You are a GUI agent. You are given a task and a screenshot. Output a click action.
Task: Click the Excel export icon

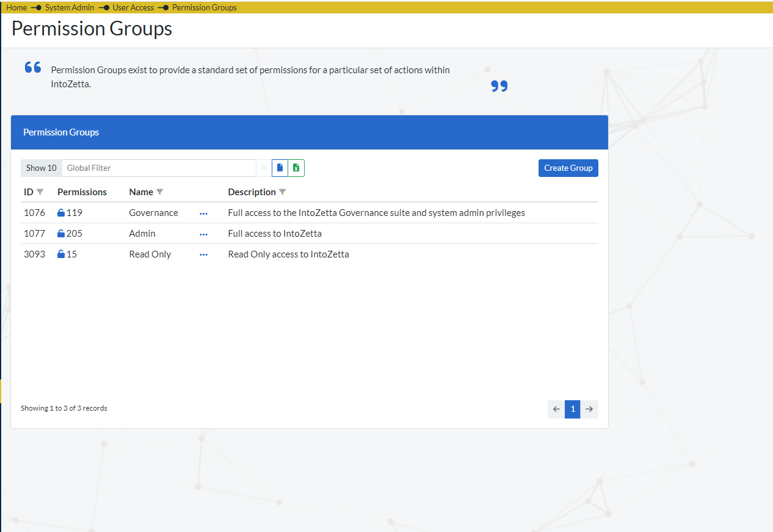click(296, 168)
